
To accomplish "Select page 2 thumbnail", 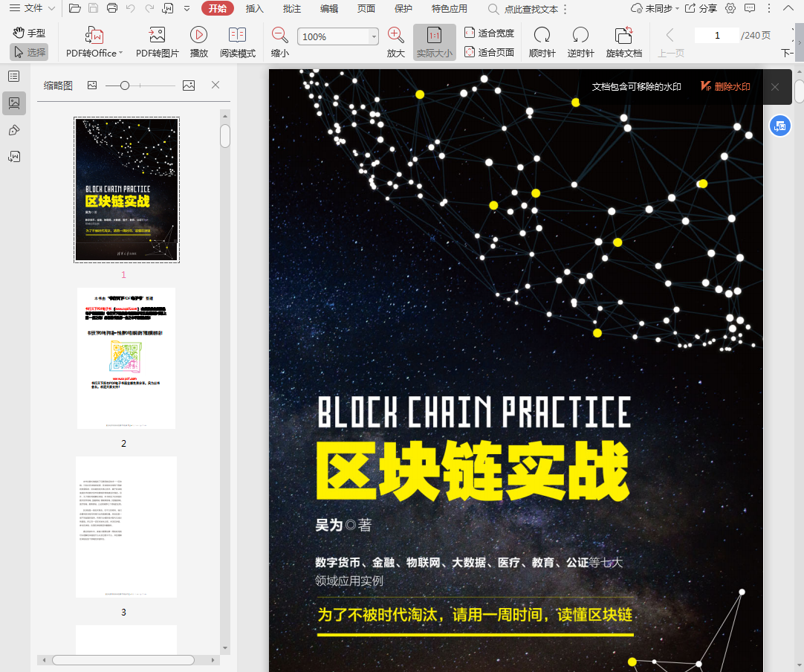I will click(x=126, y=358).
